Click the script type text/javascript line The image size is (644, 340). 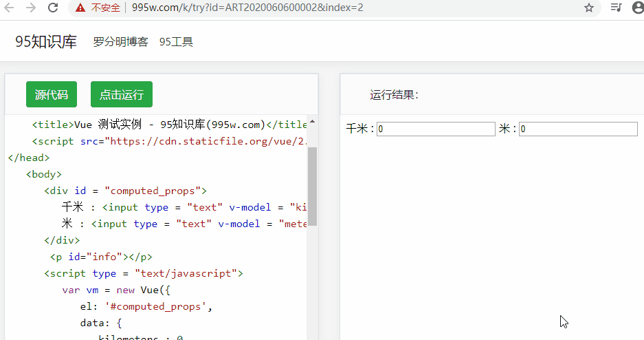coord(144,273)
